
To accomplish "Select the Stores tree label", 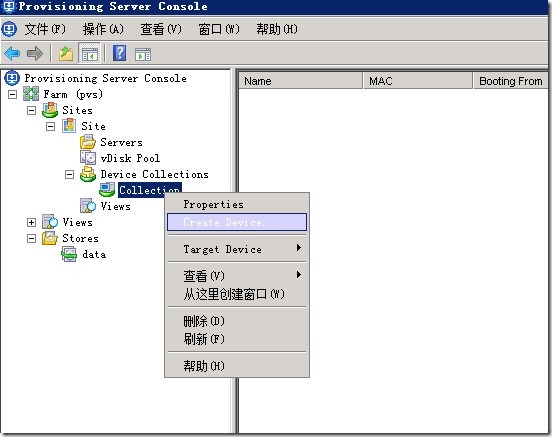I will click(81, 238).
